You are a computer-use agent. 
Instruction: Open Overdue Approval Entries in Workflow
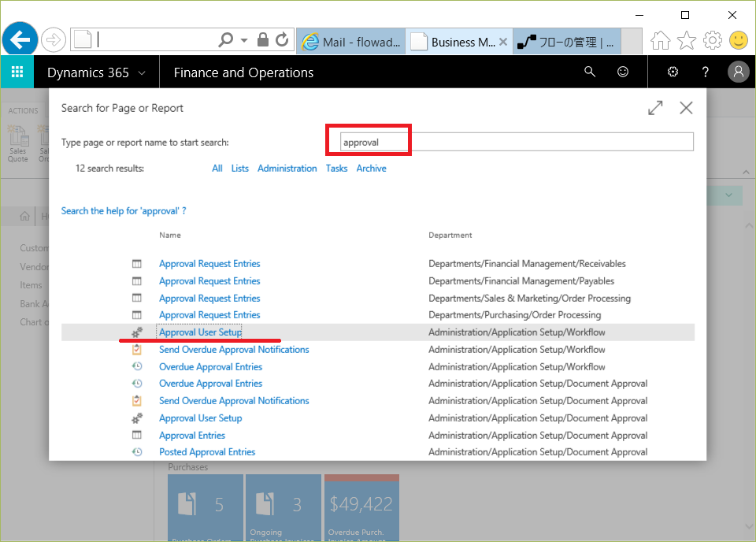[211, 367]
